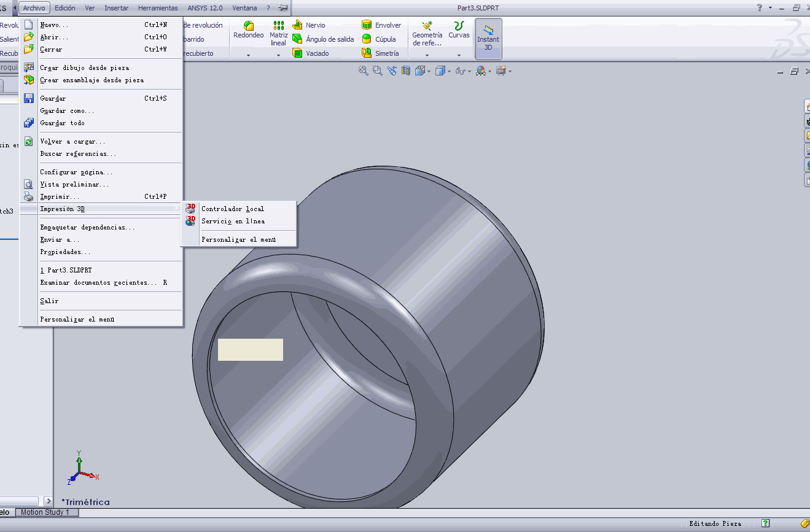This screenshot has width=810, height=532.
Task: Click the Guardar todo icon
Action: 28,123
